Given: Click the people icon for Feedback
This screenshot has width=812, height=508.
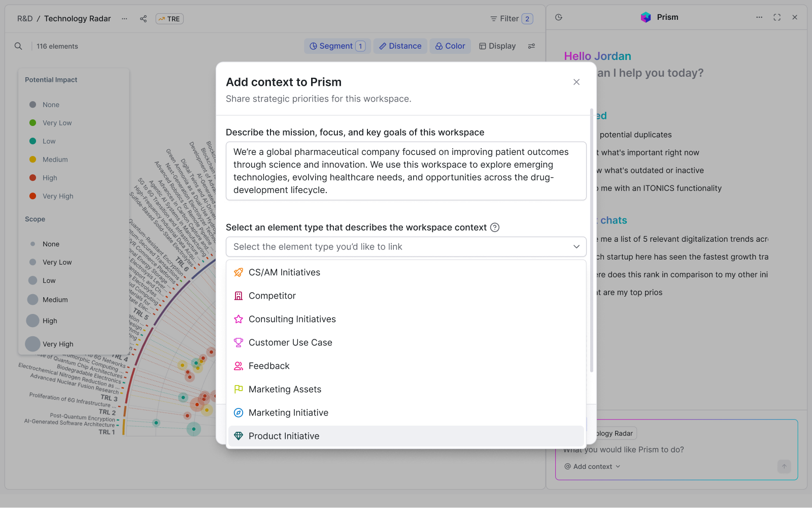Looking at the screenshot, I should pyautogui.click(x=239, y=366).
